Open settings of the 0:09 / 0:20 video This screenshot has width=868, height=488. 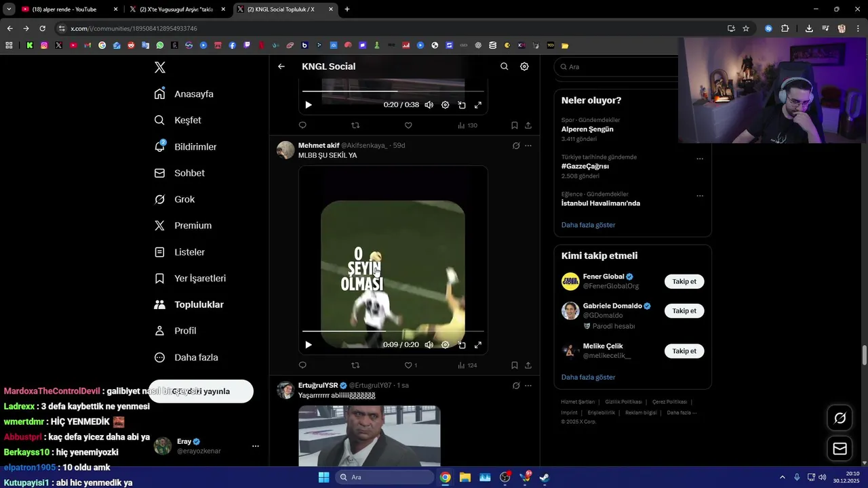click(x=445, y=345)
